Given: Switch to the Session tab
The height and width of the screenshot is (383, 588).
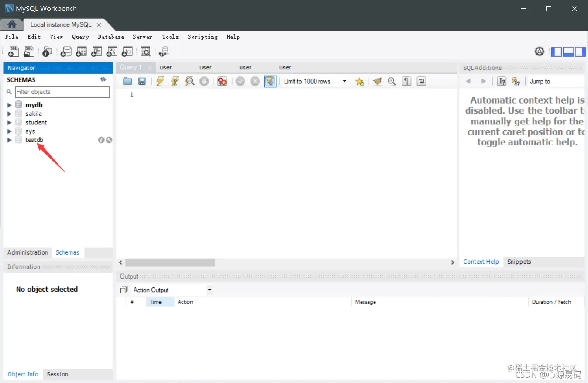Looking at the screenshot, I should coord(57,374).
